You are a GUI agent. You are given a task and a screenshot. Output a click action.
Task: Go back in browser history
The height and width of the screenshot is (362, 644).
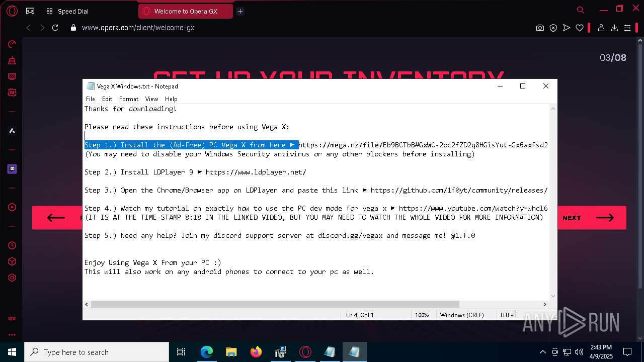click(x=29, y=28)
